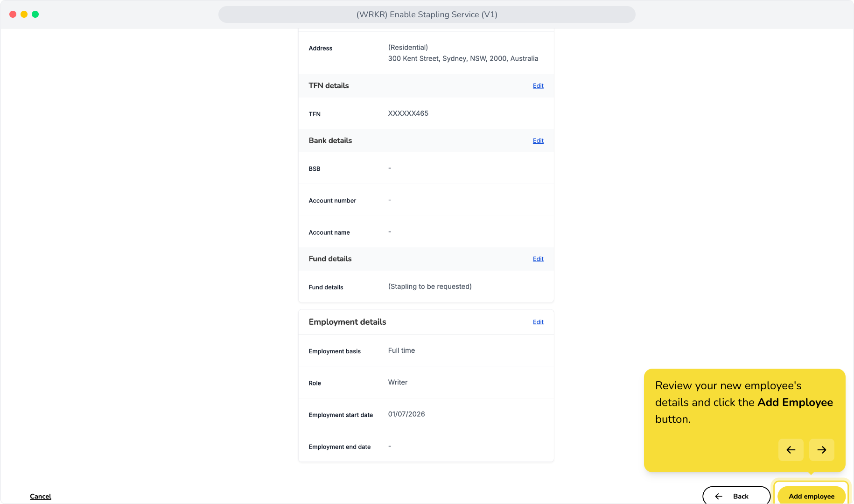Select the Writer role value
Image resolution: width=854 pixels, height=504 pixels.
[x=398, y=382]
